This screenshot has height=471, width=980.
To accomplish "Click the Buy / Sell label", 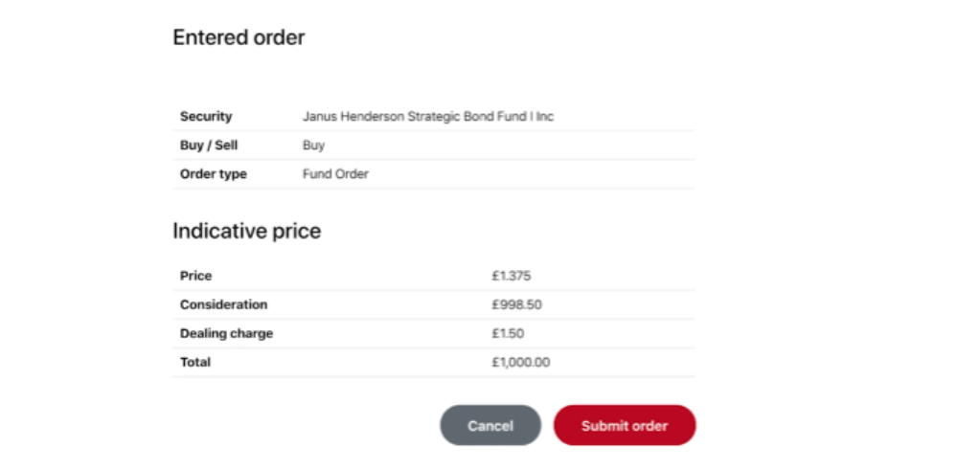I will click(209, 146).
